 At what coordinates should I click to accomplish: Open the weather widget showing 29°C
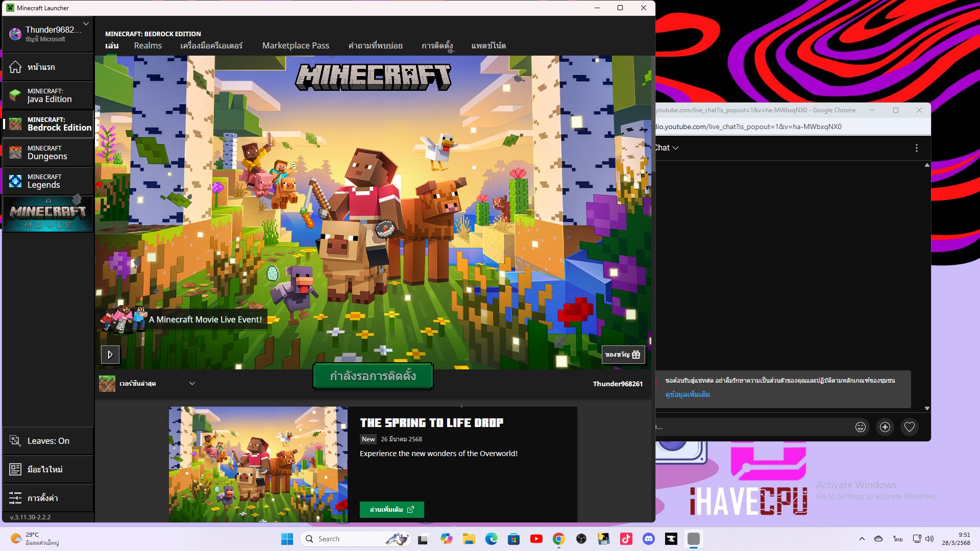[36, 539]
